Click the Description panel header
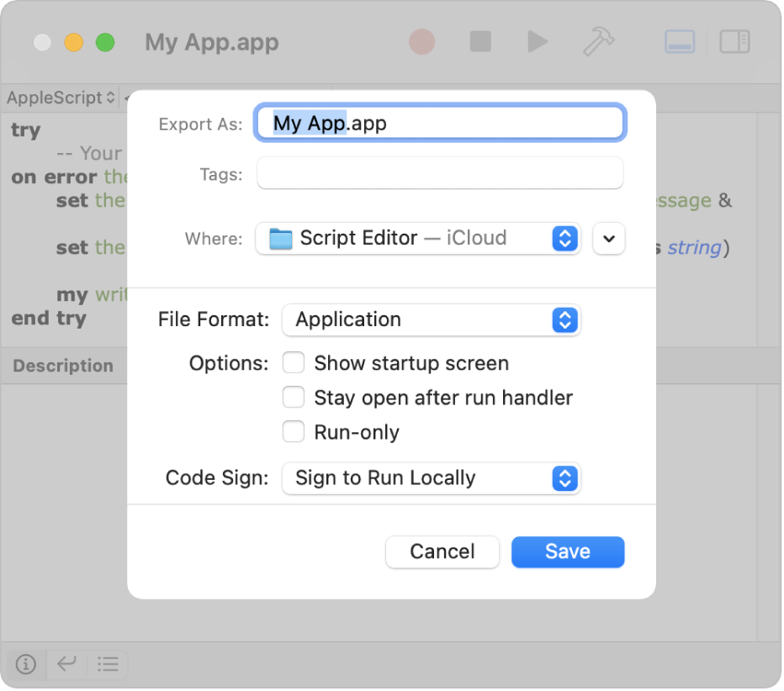The image size is (784, 691). [63, 366]
